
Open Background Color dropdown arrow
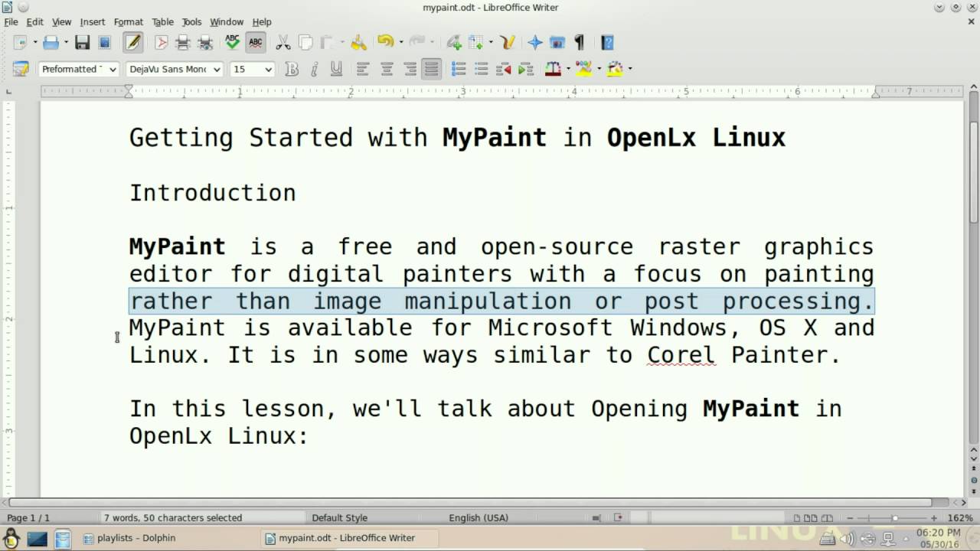630,69
